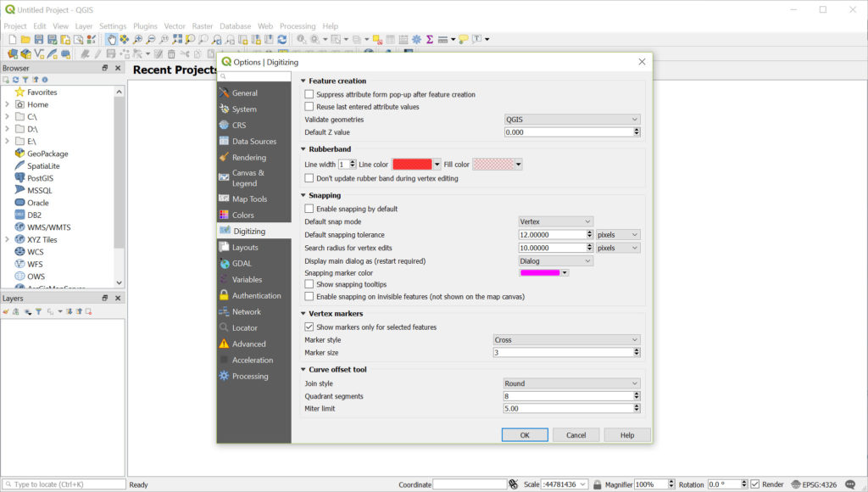Viewport: 868px width, 492px height.
Task: Open the Data Sources options page
Action: (x=254, y=142)
